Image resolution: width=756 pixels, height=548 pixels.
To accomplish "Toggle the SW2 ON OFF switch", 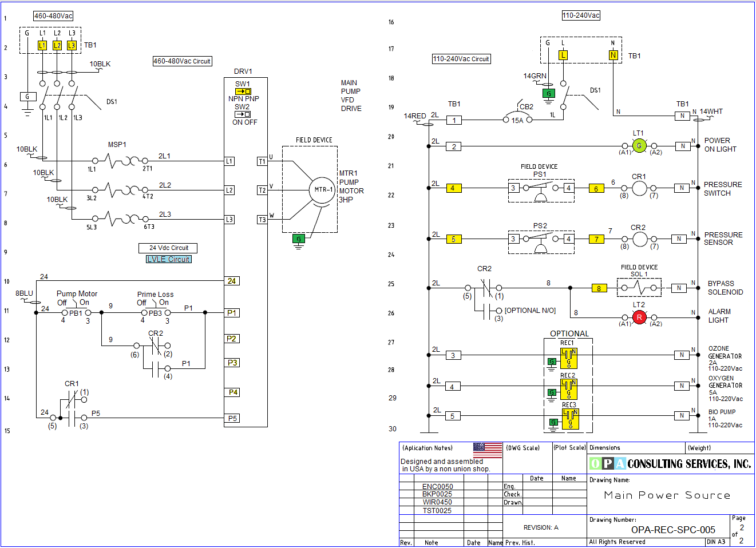I will pos(243,114).
